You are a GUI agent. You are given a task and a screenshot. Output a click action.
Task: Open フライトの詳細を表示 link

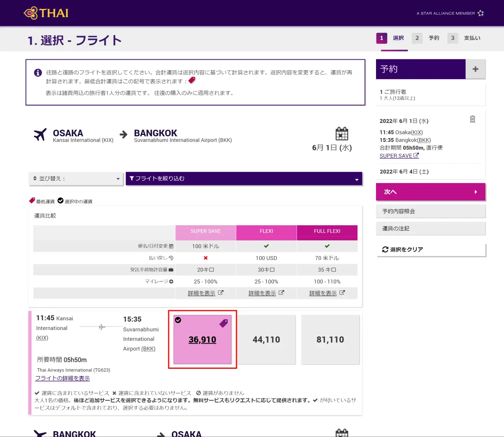pos(62,378)
